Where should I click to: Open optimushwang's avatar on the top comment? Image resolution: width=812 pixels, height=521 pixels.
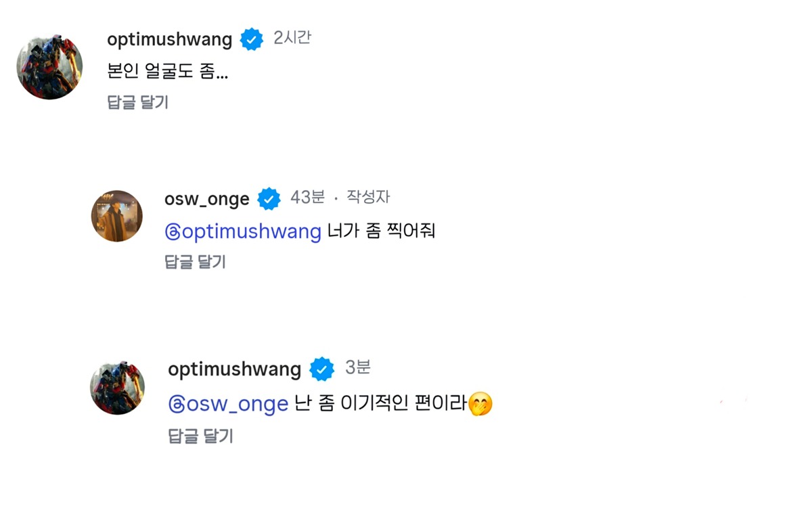click(49, 67)
